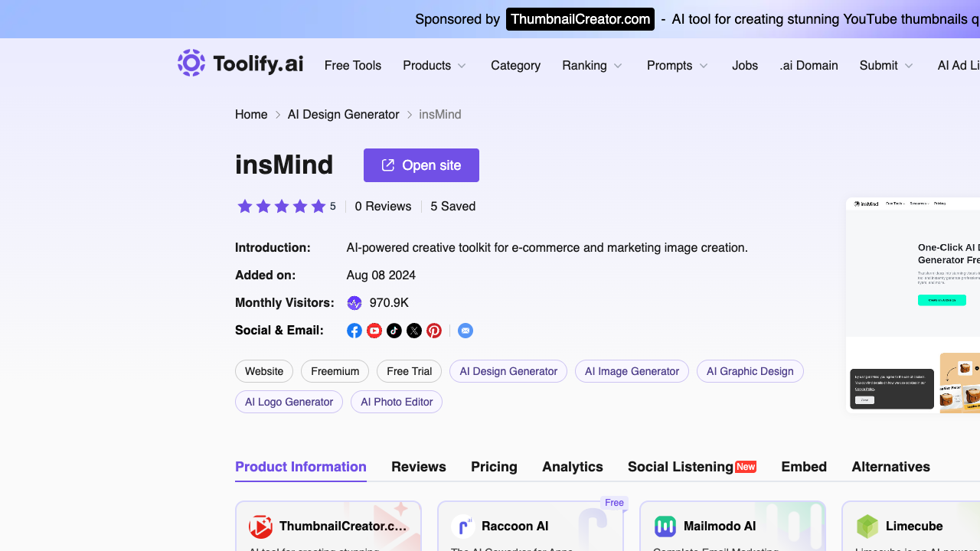Click the Open site button

(421, 165)
